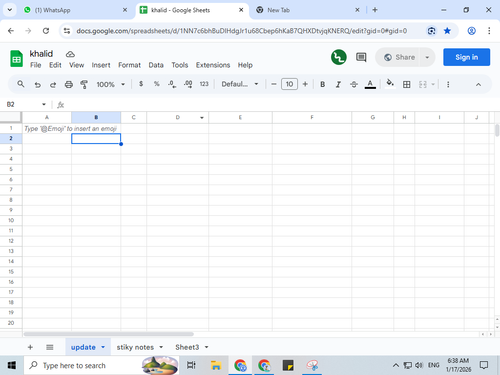Switch to the stiky notes tab

point(135,347)
